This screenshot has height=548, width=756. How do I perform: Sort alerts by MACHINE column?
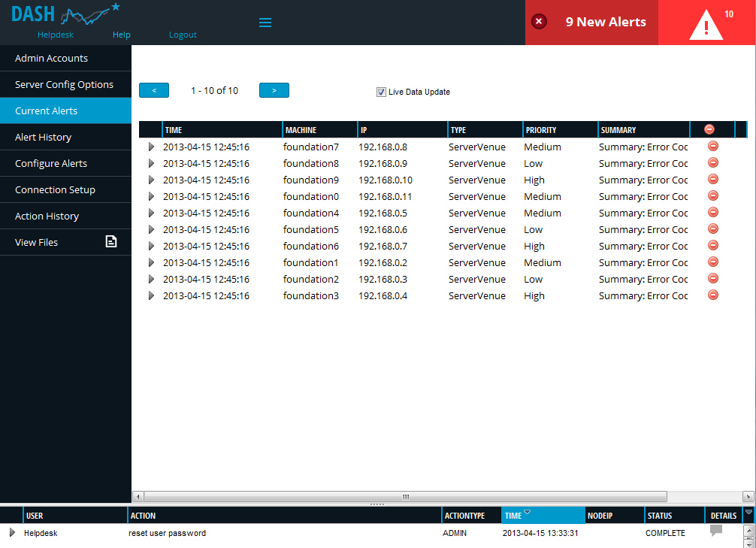click(320, 130)
